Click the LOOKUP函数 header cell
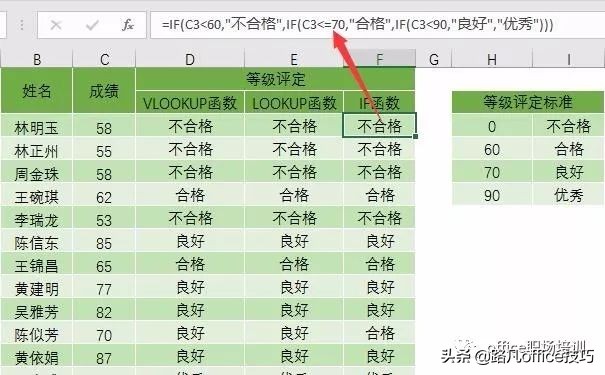 point(294,103)
